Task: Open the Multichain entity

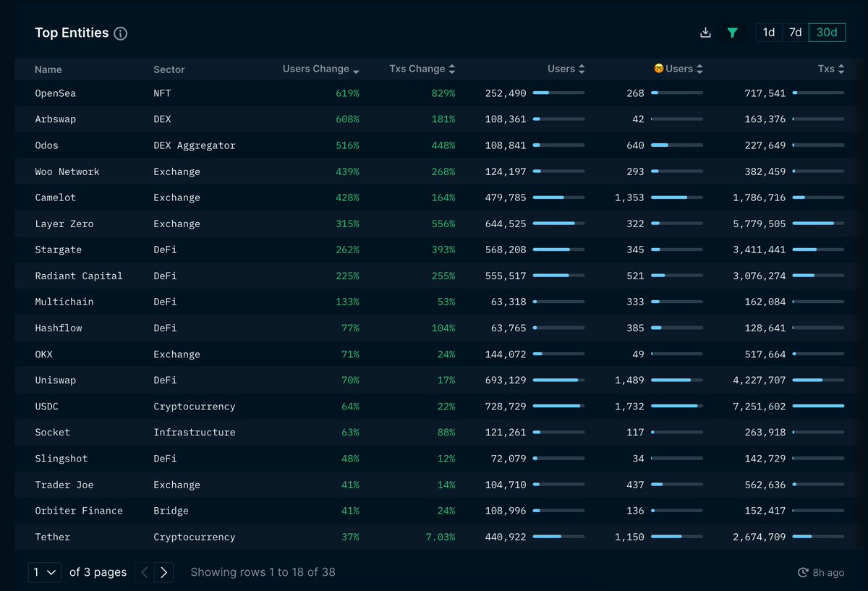Action: pyautogui.click(x=64, y=302)
